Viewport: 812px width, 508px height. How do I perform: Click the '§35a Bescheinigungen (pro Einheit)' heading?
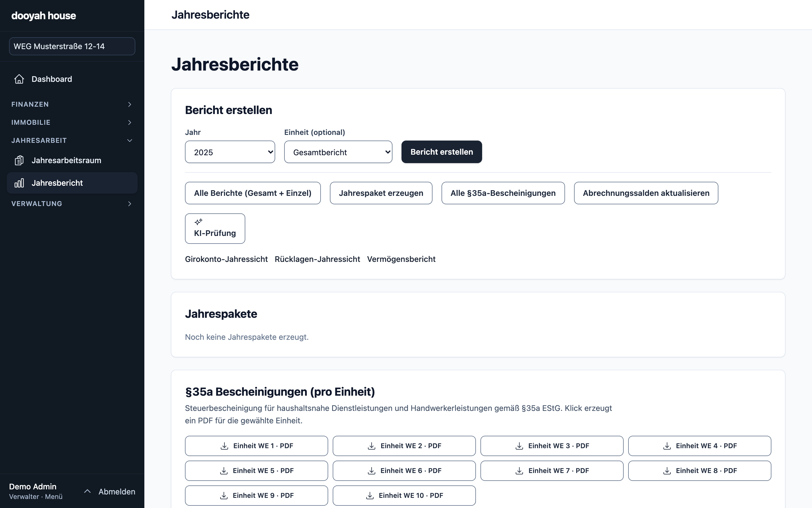click(x=280, y=392)
